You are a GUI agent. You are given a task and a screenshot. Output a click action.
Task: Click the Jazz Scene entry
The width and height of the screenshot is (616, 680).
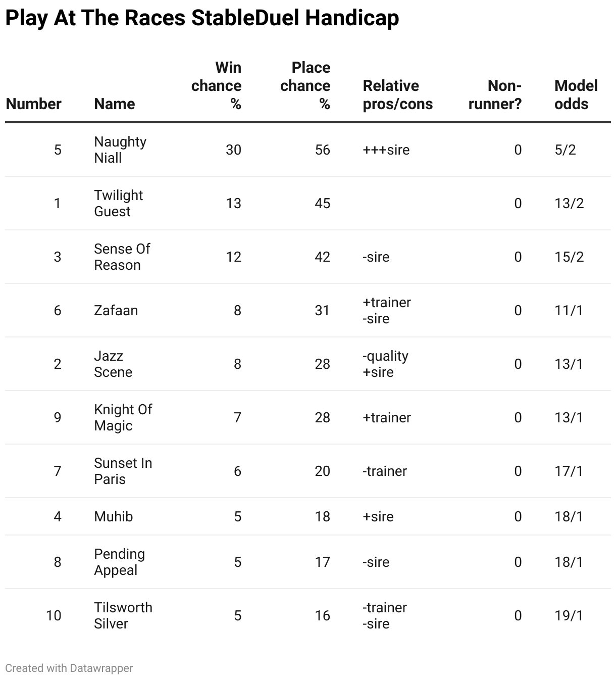[x=113, y=364]
